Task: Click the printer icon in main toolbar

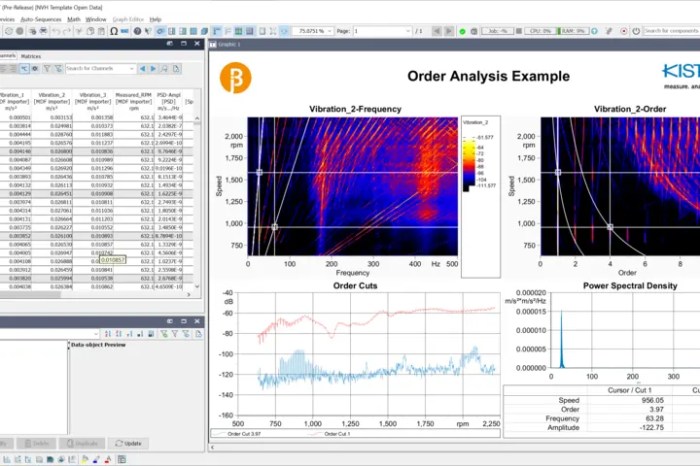Action: [43, 31]
